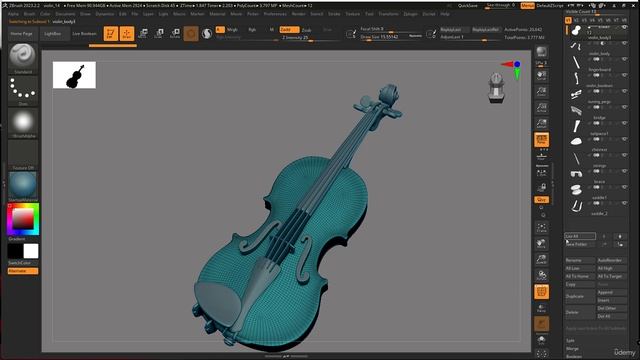Open the Alpha menu
This screenshot has height=360, width=640.
pyautogui.click(x=13, y=14)
